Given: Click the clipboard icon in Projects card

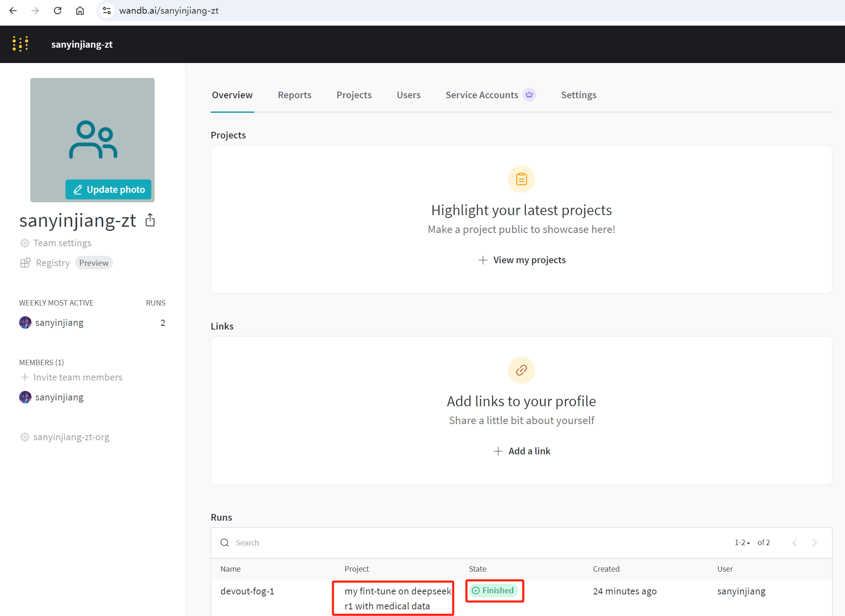Looking at the screenshot, I should click(521, 179).
